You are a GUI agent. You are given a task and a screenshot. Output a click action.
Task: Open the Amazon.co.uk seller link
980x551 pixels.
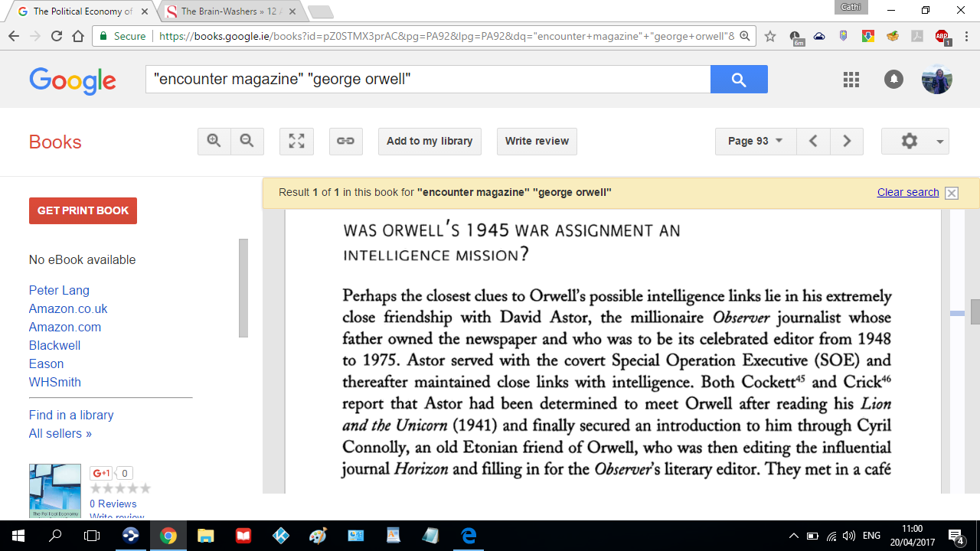(68, 309)
